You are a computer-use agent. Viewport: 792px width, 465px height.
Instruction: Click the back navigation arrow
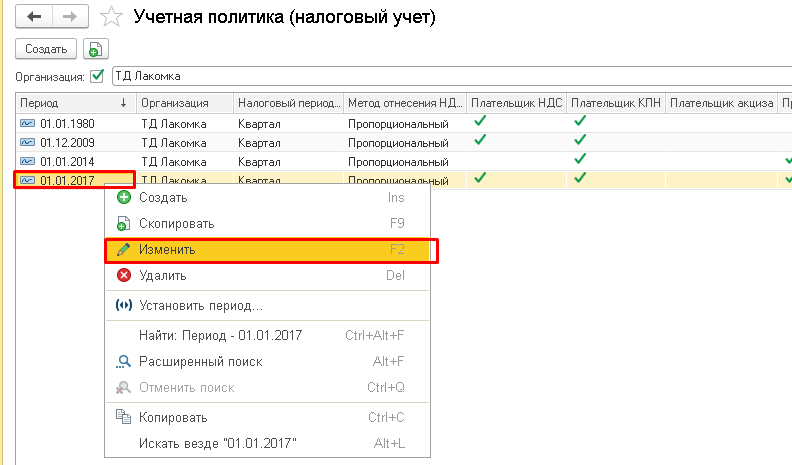click(x=34, y=17)
